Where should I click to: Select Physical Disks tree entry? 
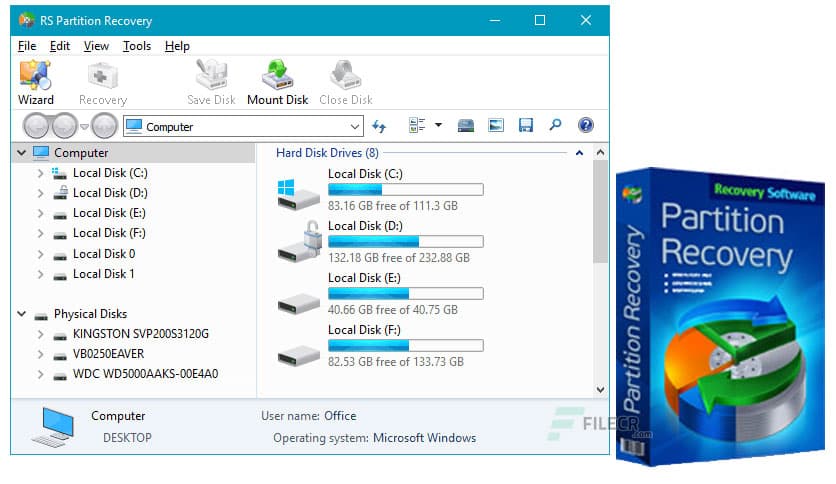tap(91, 314)
